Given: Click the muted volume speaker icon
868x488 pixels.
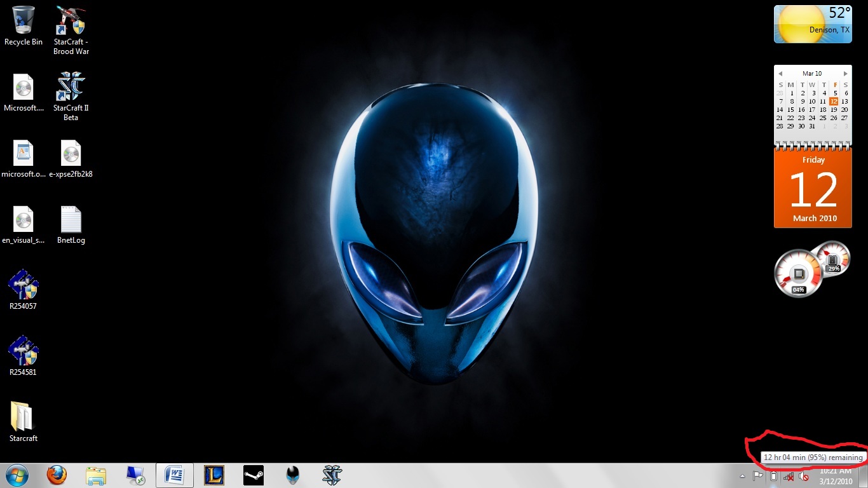Looking at the screenshot, I should [803, 476].
